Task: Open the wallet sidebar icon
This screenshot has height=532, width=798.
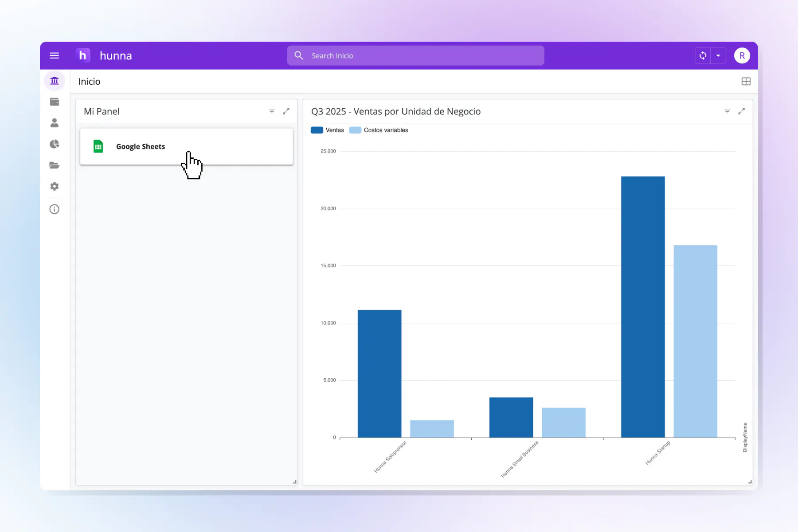Action: pyautogui.click(x=55, y=102)
